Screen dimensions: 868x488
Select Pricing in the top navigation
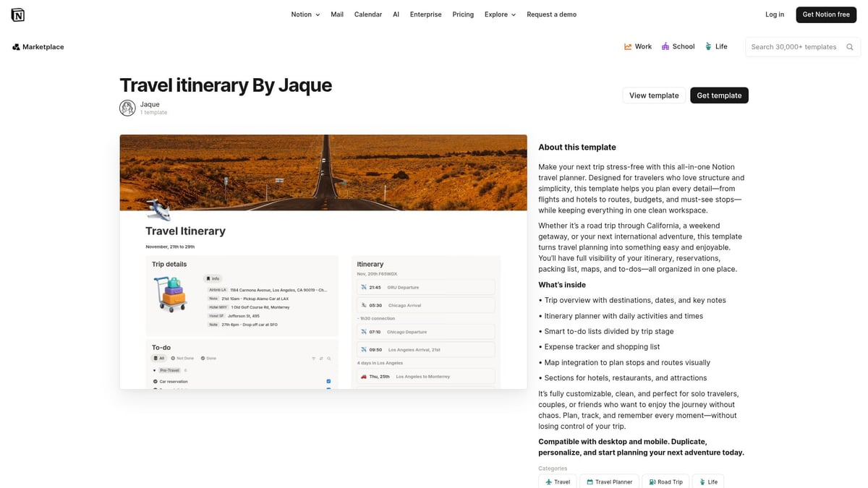[463, 14]
